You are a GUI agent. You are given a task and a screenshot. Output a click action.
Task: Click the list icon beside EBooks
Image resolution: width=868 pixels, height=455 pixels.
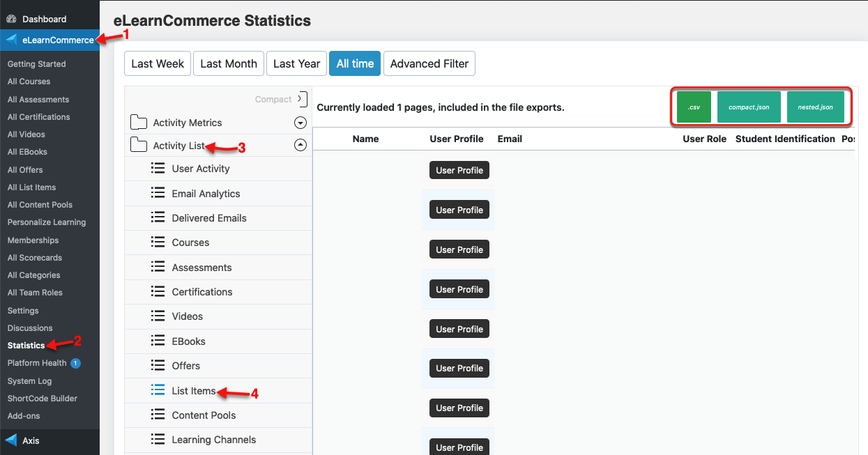pos(158,341)
